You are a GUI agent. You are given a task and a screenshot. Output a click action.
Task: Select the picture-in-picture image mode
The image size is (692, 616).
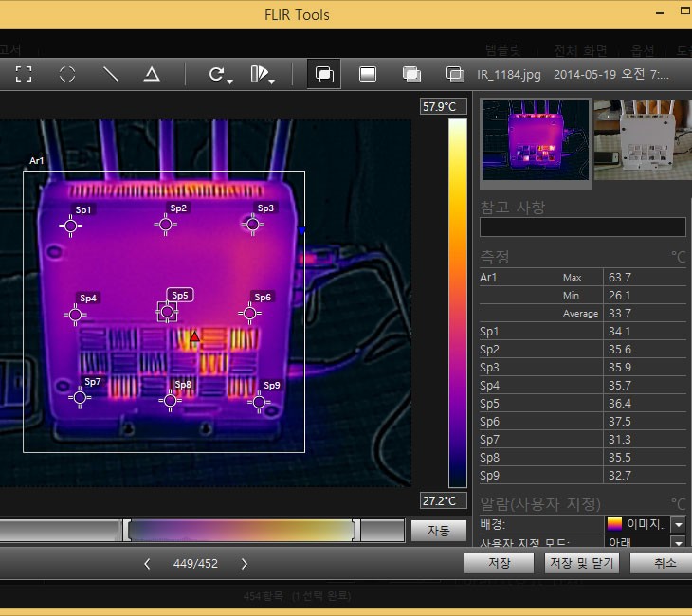tap(455, 74)
